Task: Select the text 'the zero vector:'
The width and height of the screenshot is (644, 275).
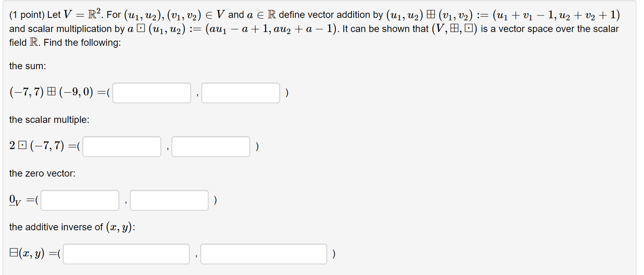Action: coord(43,173)
